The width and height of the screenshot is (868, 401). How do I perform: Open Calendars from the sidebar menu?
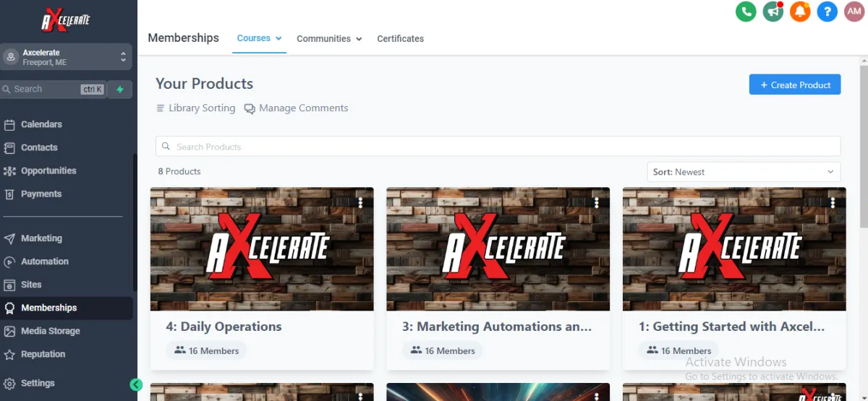[41, 124]
